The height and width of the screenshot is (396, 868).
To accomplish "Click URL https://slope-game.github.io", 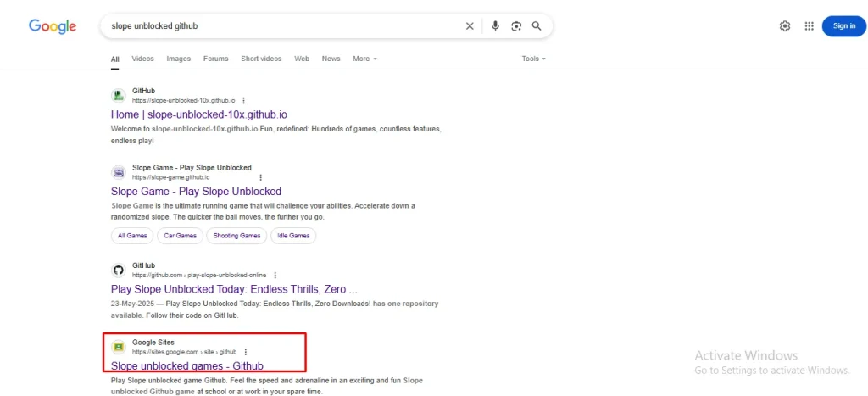I will 171,178.
